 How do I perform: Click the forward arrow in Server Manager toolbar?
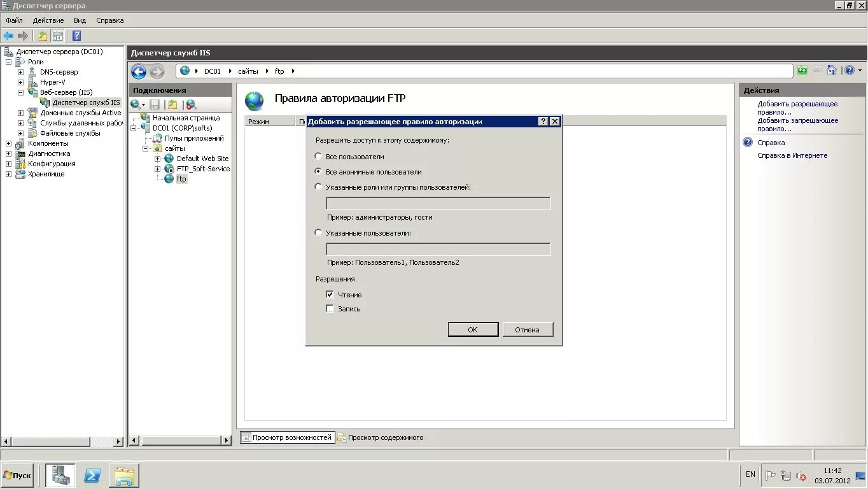[x=23, y=36]
